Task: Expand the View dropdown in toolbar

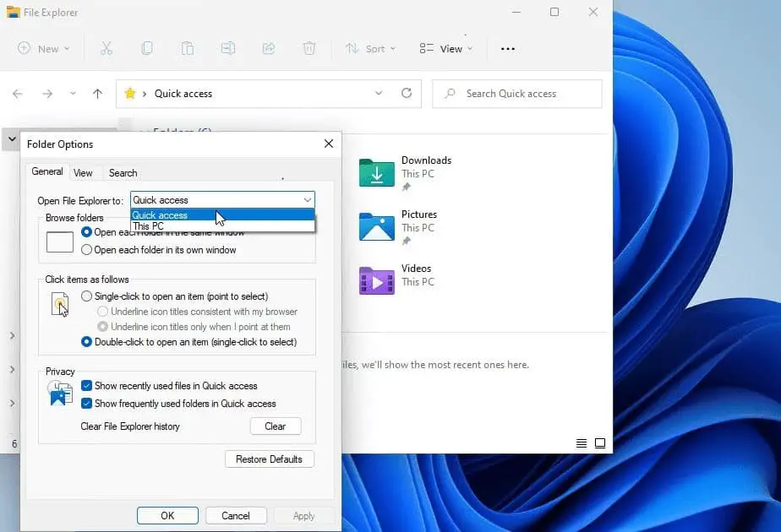Action: [446, 49]
